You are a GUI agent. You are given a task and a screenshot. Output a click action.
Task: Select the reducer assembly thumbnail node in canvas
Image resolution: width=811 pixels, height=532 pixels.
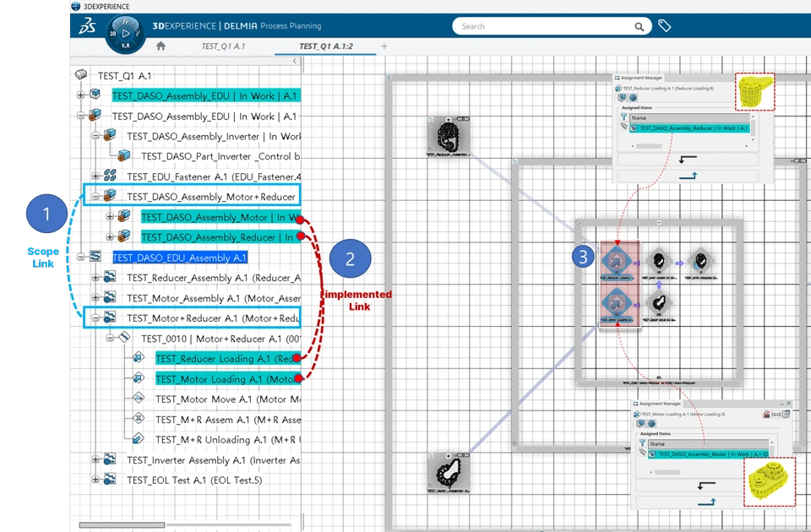[x=448, y=135]
